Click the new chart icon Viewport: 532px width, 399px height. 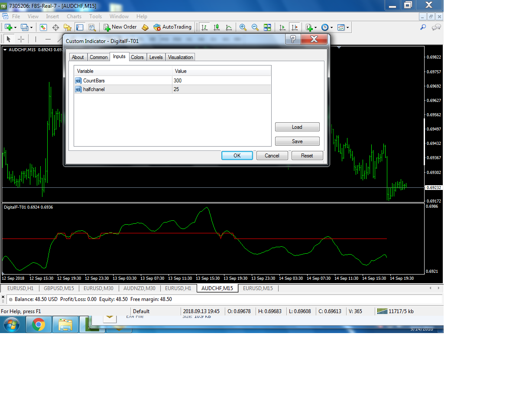pyautogui.click(x=8, y=27)
